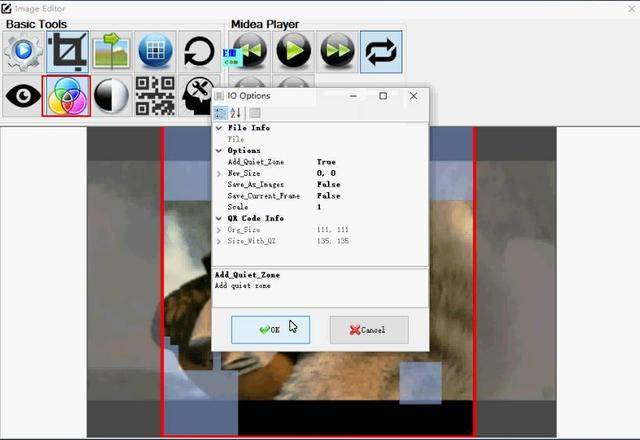The image size is (640, 440).
Task: Click the rotate circular arrow icon
Action: tap(199, 52)
